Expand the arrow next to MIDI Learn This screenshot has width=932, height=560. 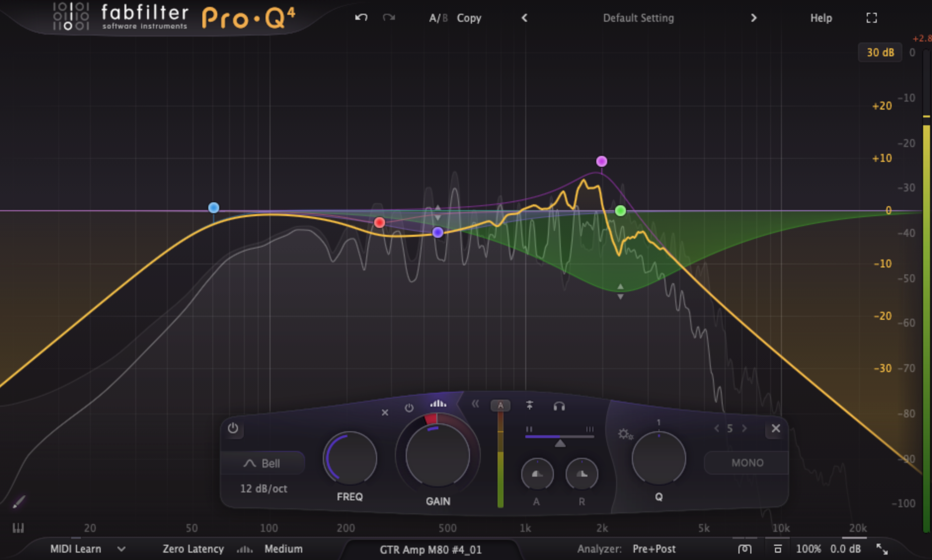click(x=121, y=549)
